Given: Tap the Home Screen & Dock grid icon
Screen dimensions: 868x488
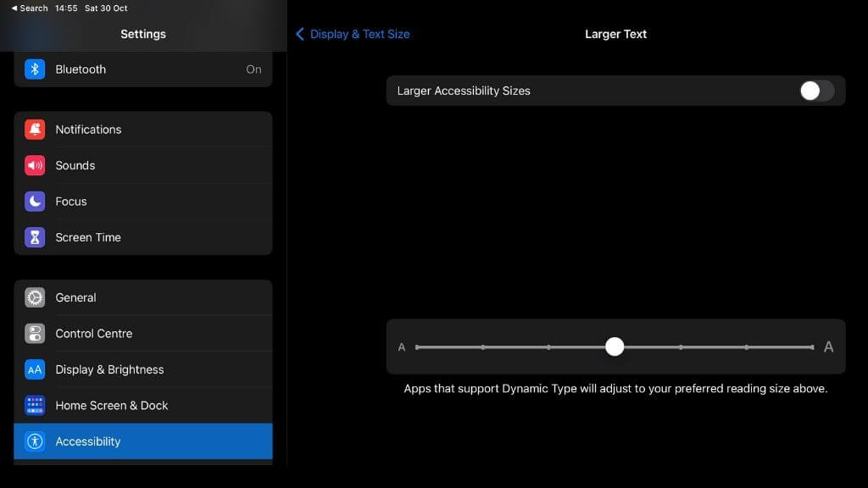Looking at the screenshot, I should [34, 406].
